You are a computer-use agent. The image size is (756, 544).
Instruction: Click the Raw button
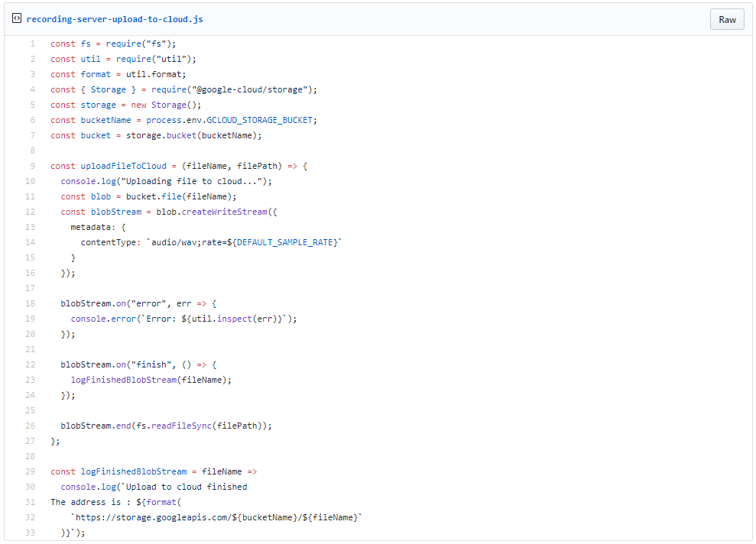coord(727,19)
